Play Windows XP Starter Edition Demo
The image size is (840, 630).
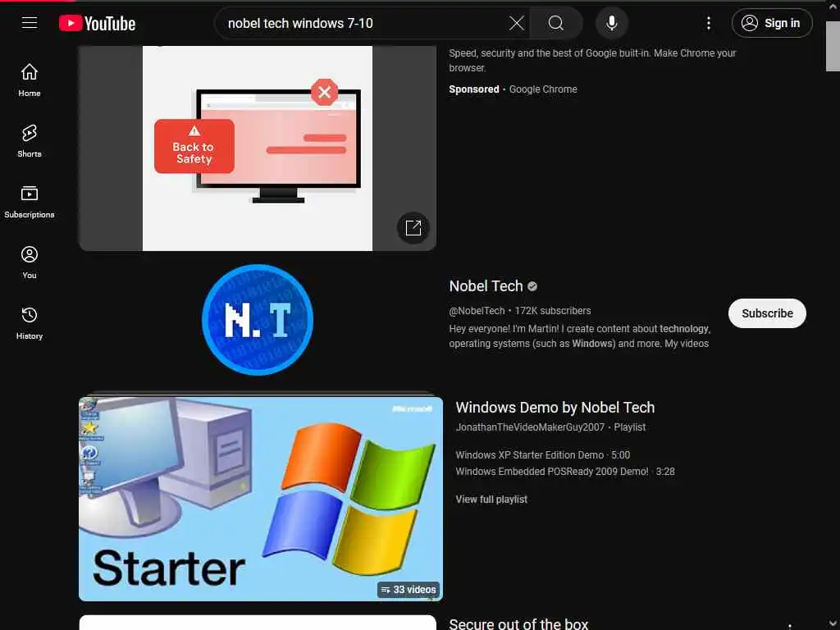coord(542,454)
